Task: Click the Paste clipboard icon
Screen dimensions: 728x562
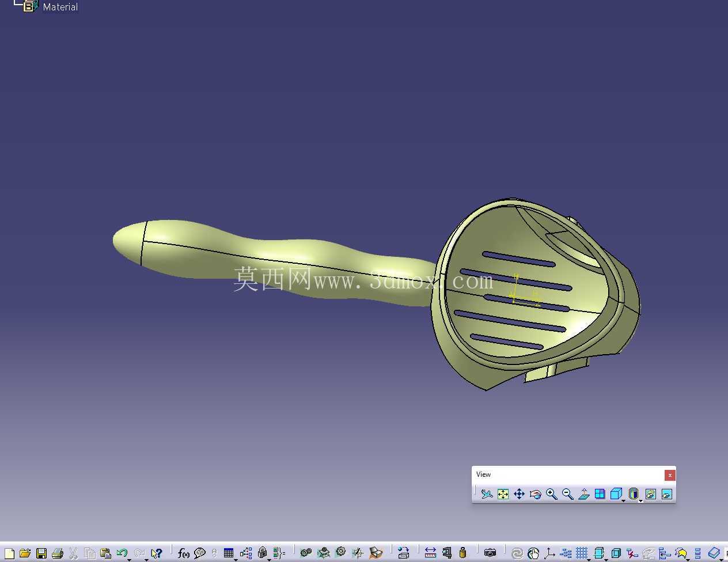Action: tap(105, 553)
